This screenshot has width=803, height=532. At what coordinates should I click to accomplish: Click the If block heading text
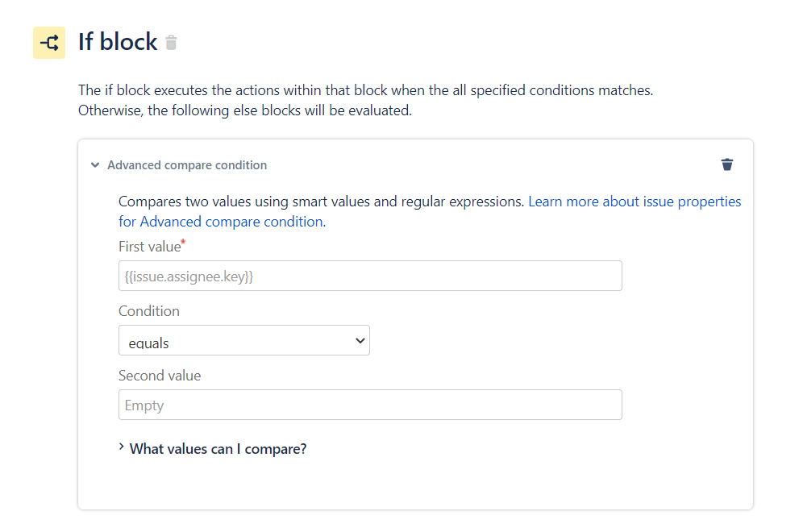click(118, 42)
